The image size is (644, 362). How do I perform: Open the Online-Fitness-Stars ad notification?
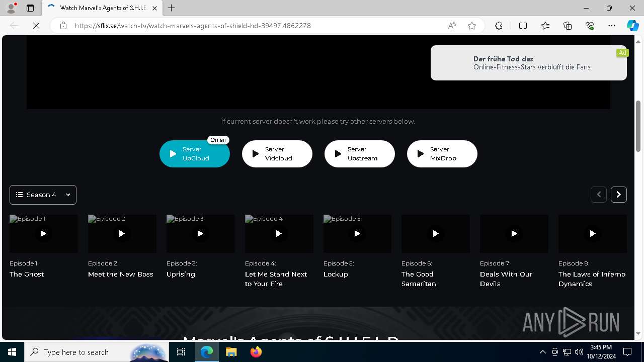click(529, 63)
